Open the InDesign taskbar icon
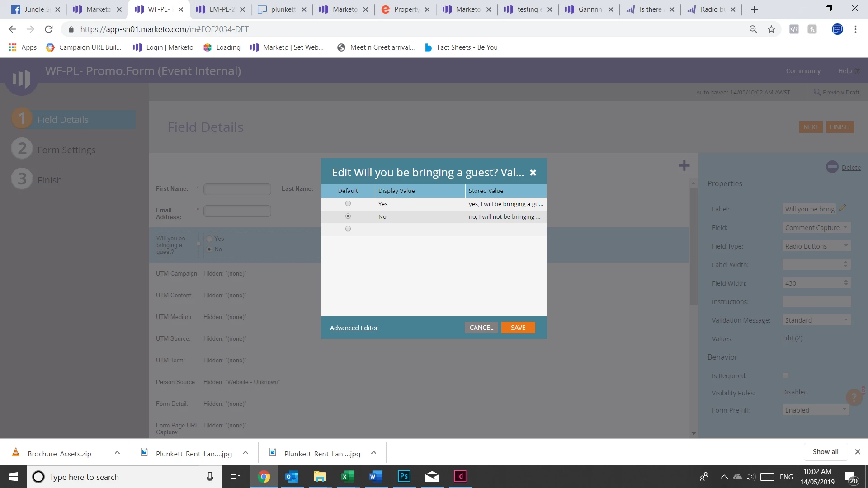Viewport: 868px width, 488px height. 460,476
